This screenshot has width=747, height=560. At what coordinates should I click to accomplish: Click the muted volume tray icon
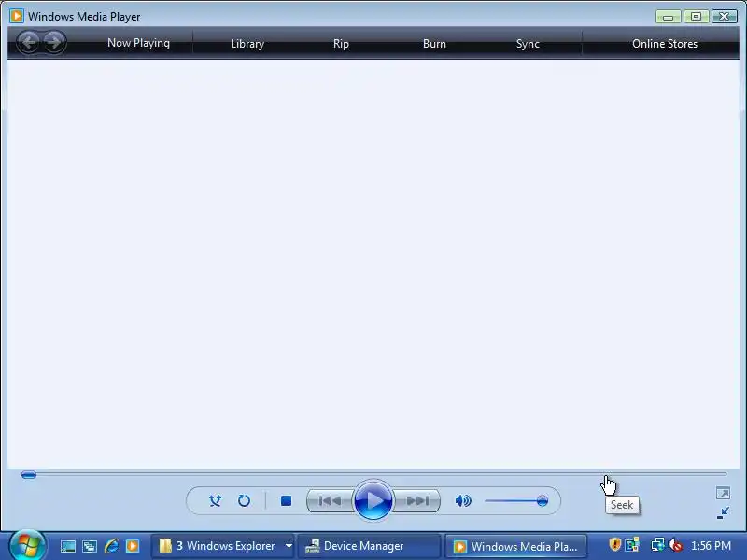point(675,544)
